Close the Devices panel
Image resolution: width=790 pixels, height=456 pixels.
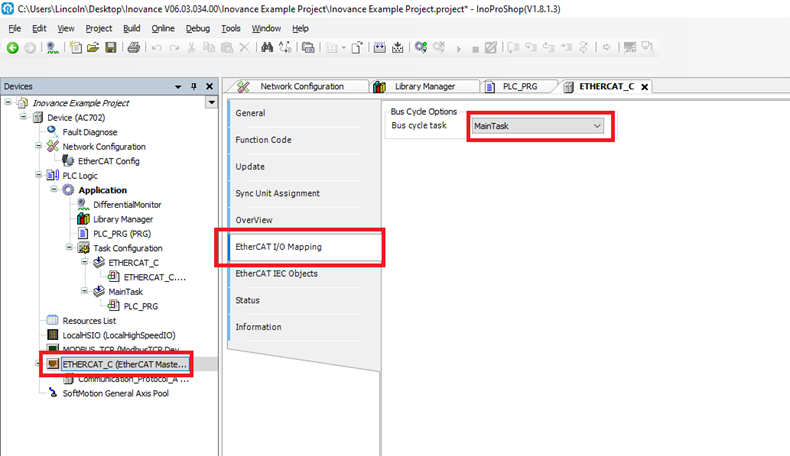(209, 87)
